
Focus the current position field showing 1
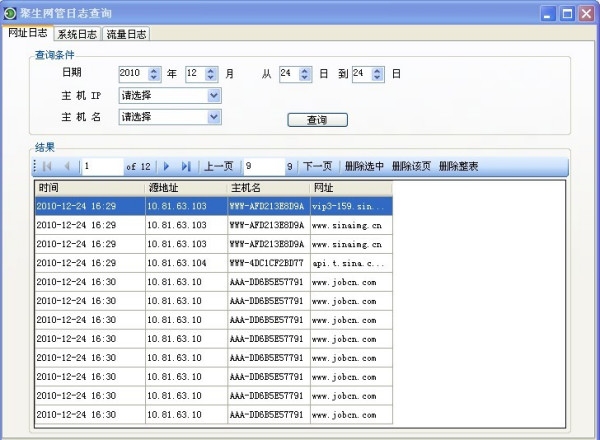pos(103,166)
